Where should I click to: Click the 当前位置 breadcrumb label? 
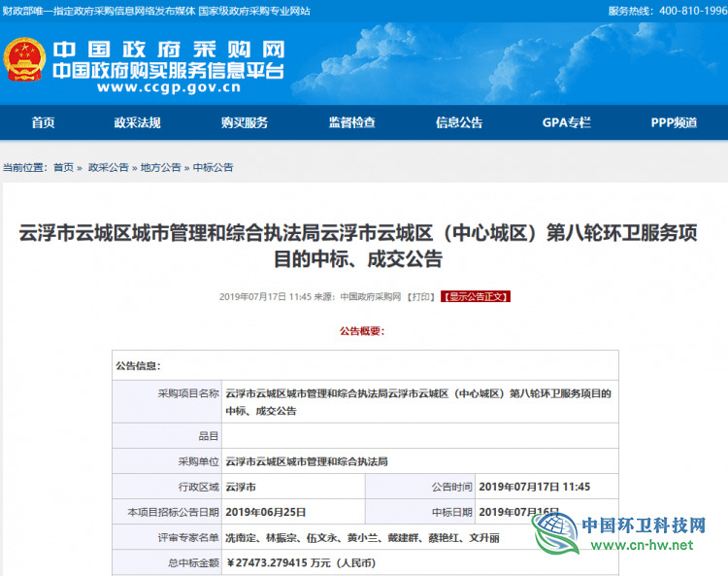pyautogui.click(x=24, y=167)
